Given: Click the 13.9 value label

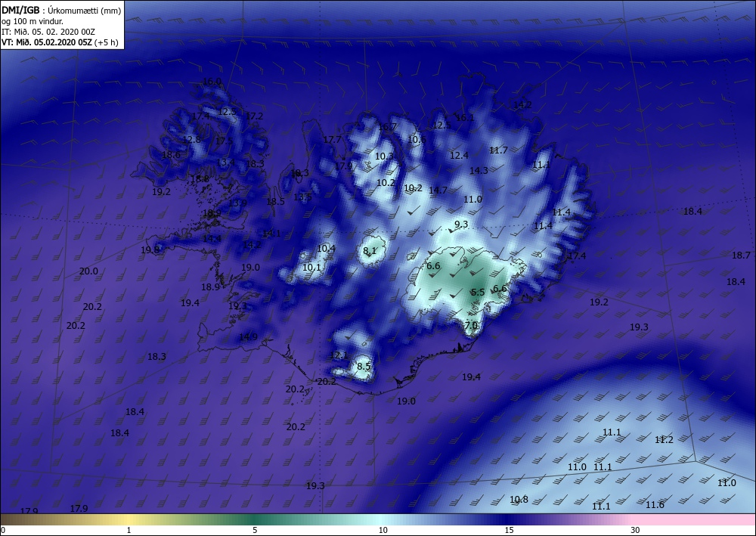Looking at the screenshot, I should coord(237,203).
